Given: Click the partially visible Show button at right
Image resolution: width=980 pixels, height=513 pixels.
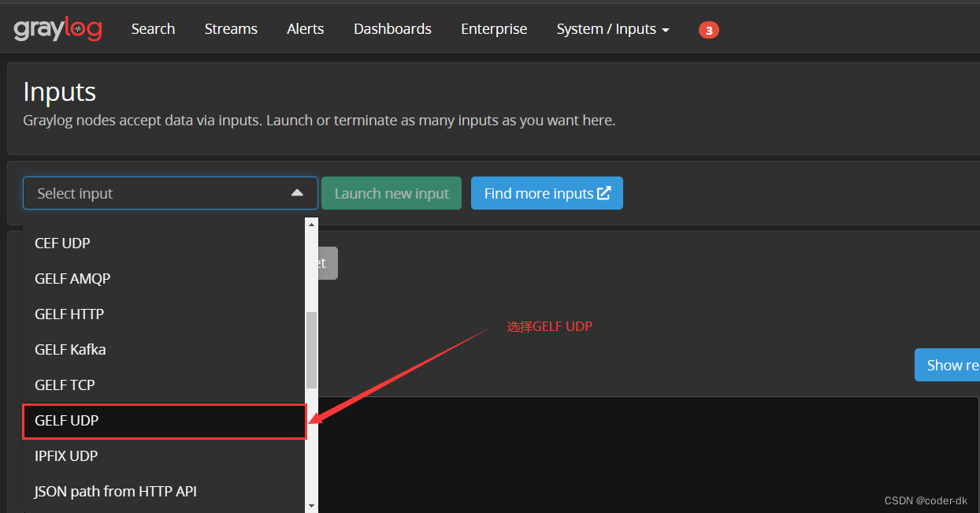Looking at the screenshot, I should [947, 365].
